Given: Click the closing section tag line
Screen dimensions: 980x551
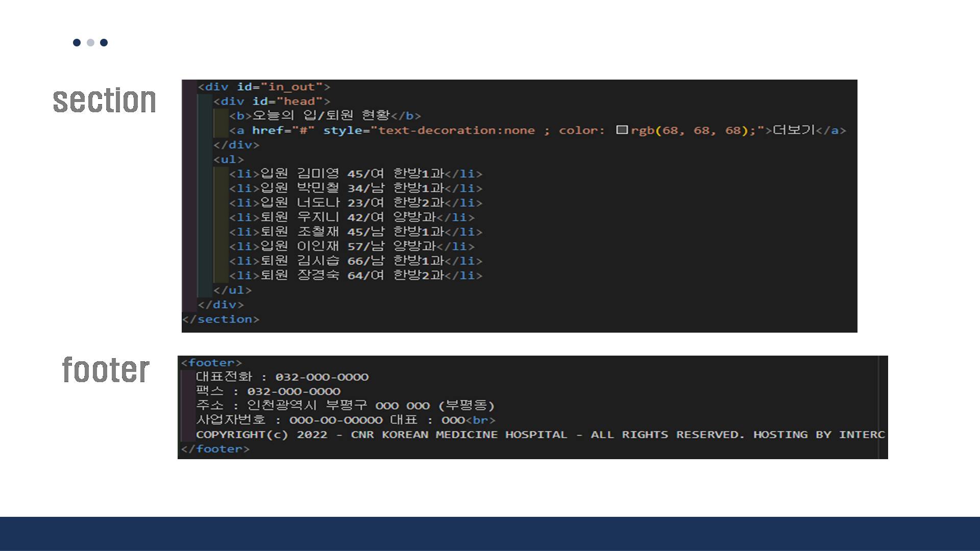Looking at the screenshot, I should (x=220, y=319).
